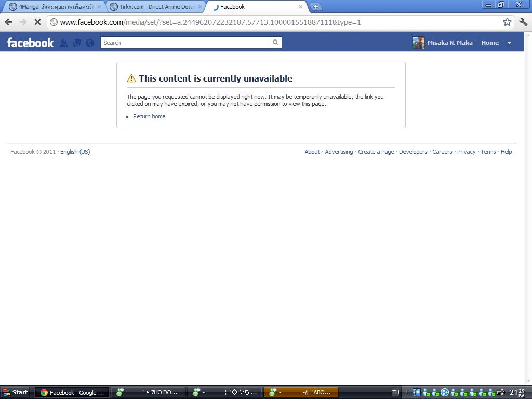Open Misaka N. Maka profile link
Screen dimensions: 532x399
coord(450,43)
